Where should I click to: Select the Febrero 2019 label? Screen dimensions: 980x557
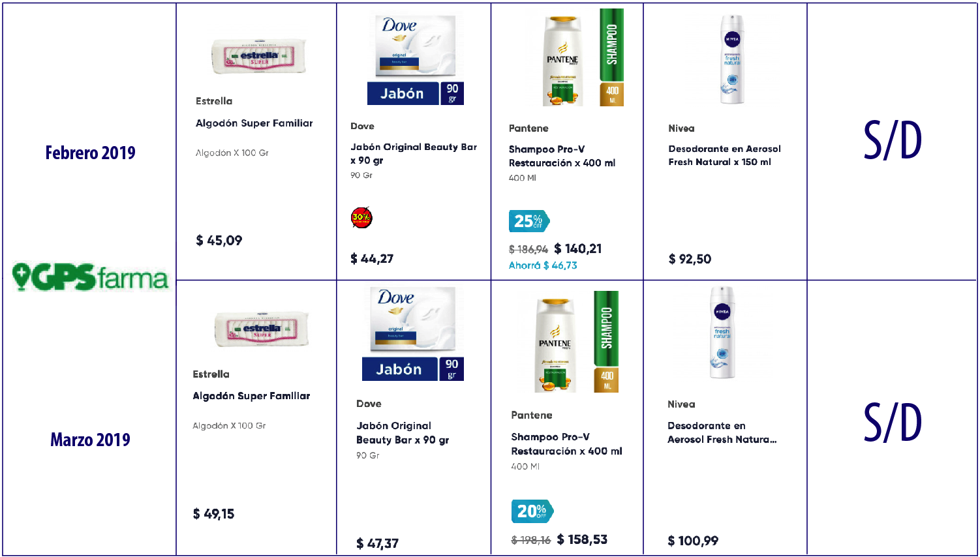(x=91, y=153)
